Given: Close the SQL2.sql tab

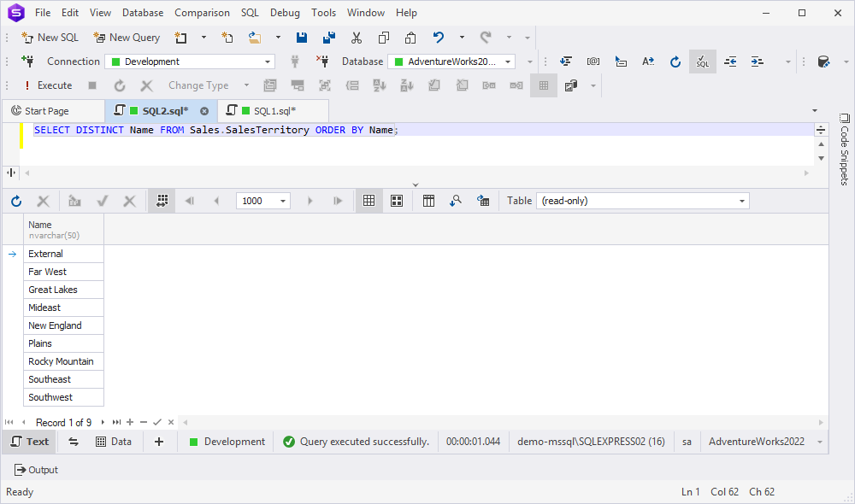Looking at the screenshot, I should tap(204, 111).
